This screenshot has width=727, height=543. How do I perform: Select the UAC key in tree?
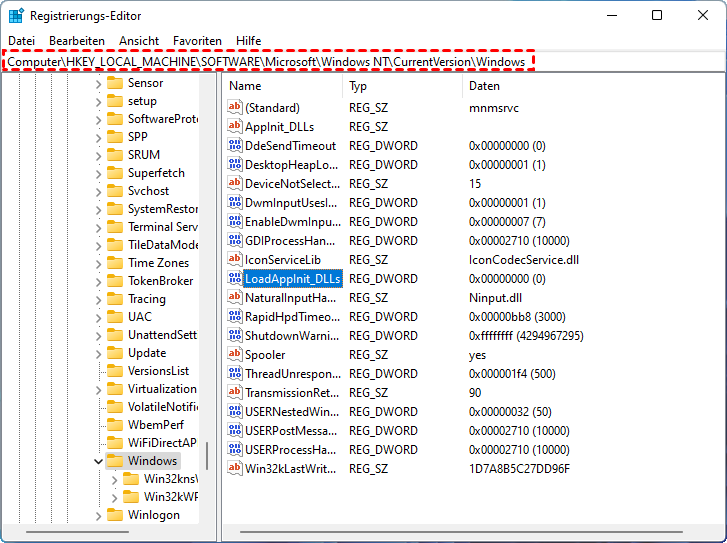pos(140,317)
